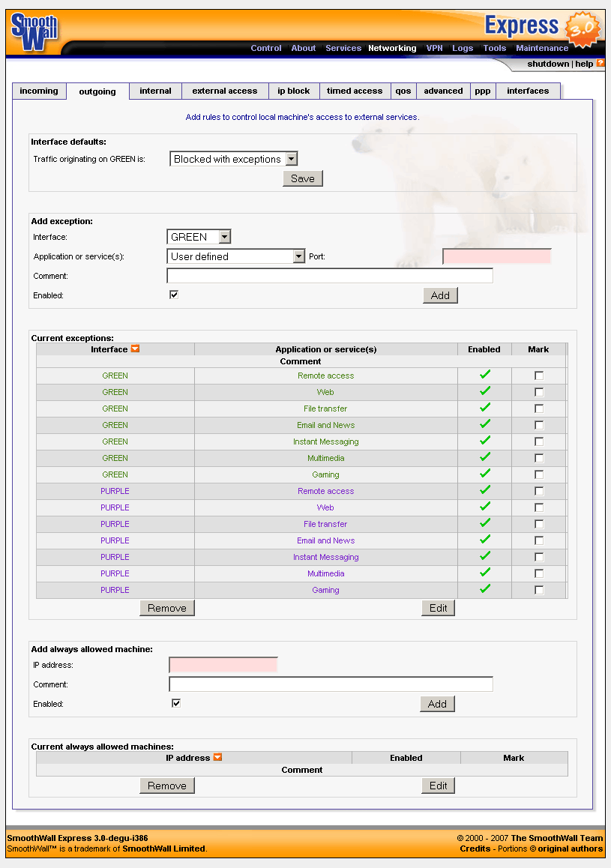Image resolution: width=611 pixels, height=868 pixels.
Task: Click green enabled checkmark for GREEN Web
Action: [x=485, y=391]
